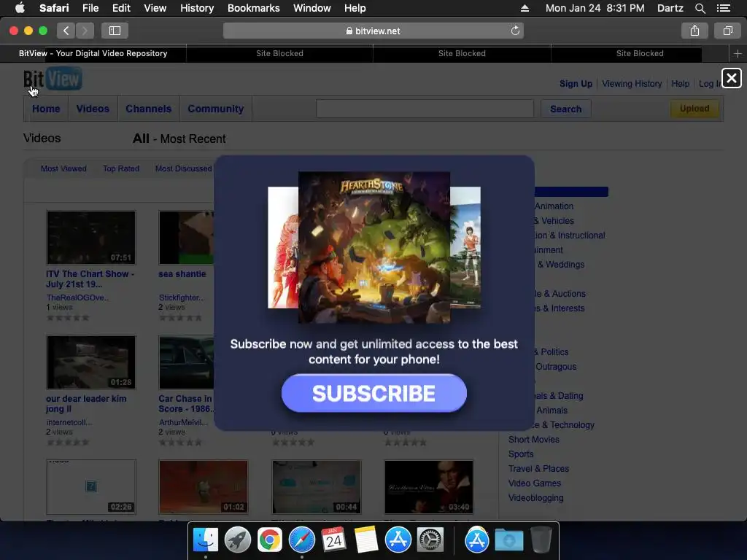Click the Dartz user menu
Screen dimensions: 747x560
(x=670, y=8)
